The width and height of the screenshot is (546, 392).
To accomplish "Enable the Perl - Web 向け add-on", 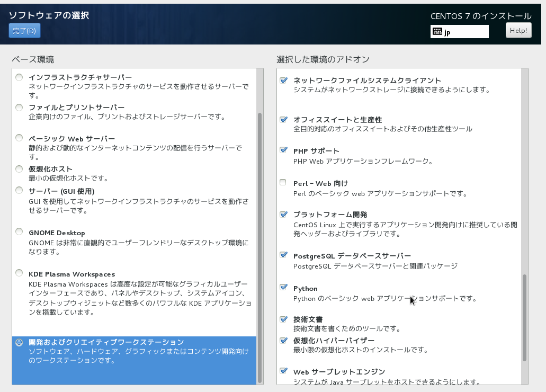I will [x=283, y=182].
